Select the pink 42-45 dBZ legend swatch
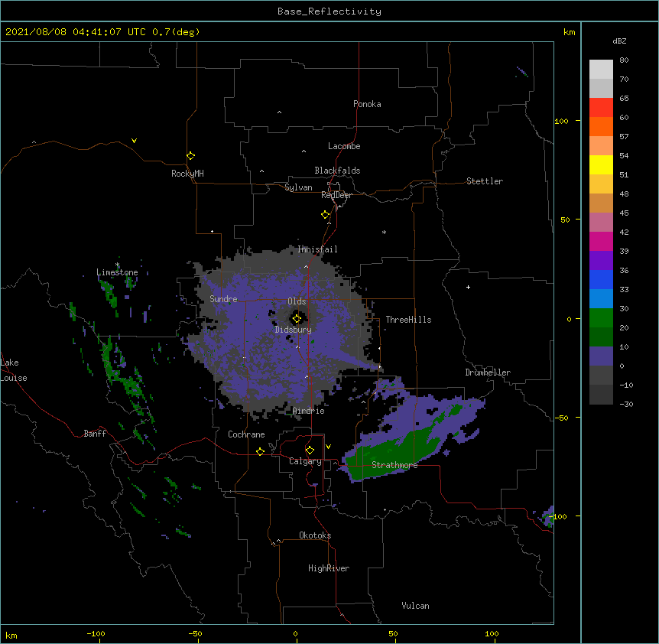The image size is (659, 644). pyautogui.click(x=601, y=223)
